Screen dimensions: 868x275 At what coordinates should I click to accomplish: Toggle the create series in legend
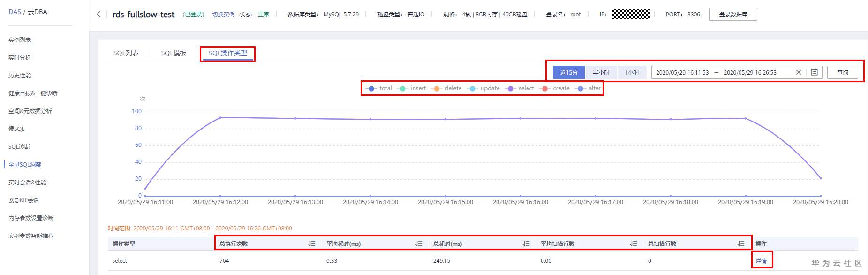click(554, 88)
